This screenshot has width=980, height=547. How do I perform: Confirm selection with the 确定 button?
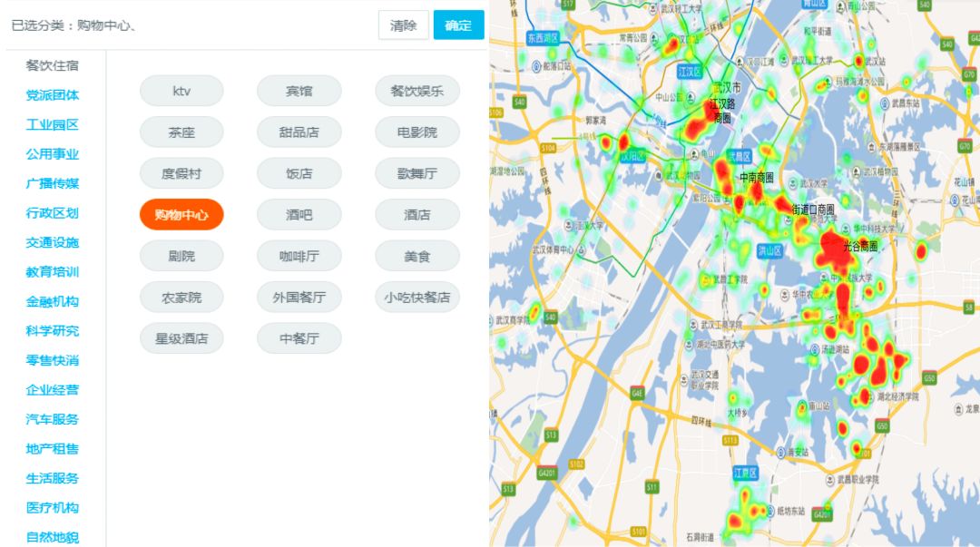458,24
